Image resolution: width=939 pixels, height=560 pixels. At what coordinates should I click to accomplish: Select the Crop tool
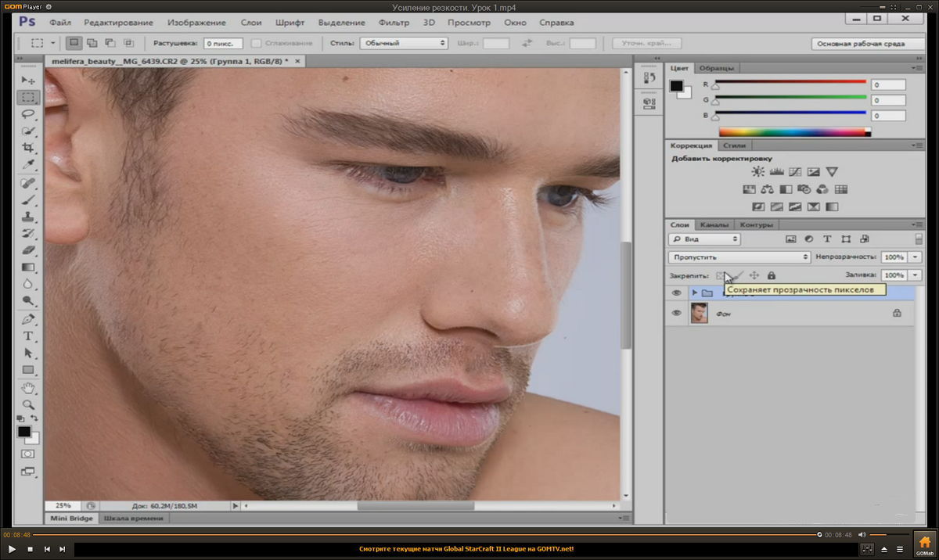click(28, 147)
